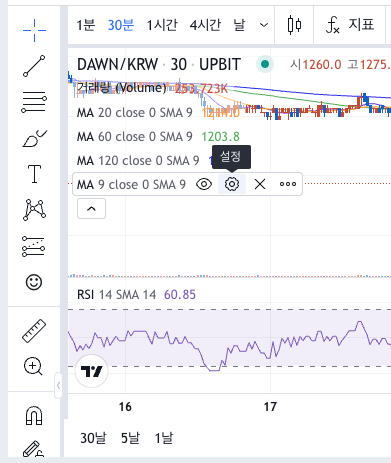Activate the zoom in tool
391x463 pixels.
33,366
